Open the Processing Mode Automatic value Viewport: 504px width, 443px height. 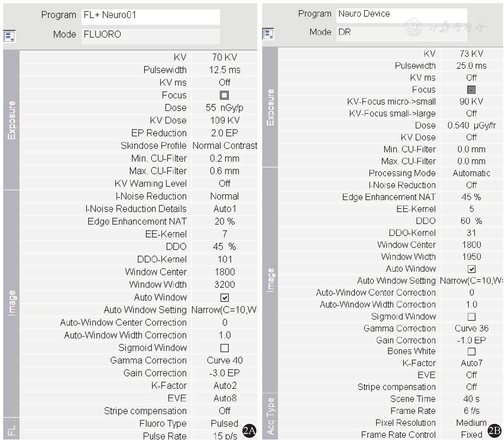tap(471, 173)
